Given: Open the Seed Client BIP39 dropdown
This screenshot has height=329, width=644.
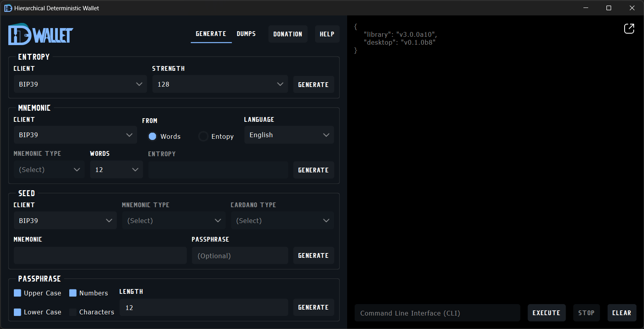Looking at the screenshot, I should [x=65, y=221].
